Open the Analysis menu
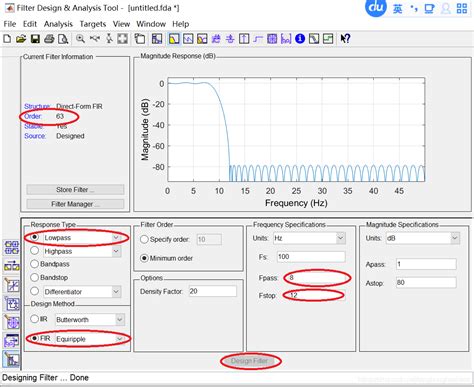Image resolution: width=474 pixels, height=387 pixels. pos(58,24)
